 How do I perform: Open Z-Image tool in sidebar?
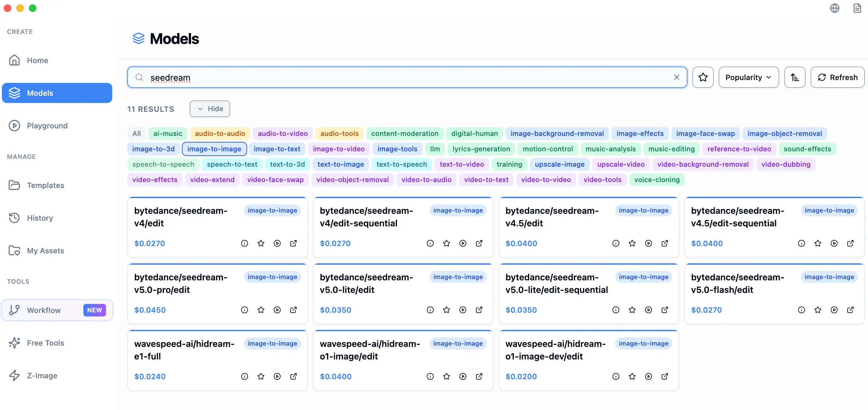(x=57, y=375)
